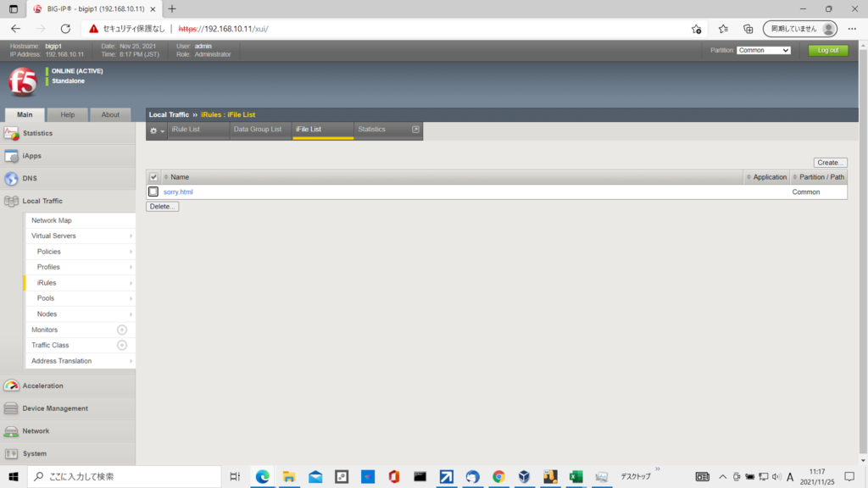The height and width of the screenshot is (488, 868).
Task: Open the iApps sidebar section
Action: pyautogui.click(x=31, y=156)
